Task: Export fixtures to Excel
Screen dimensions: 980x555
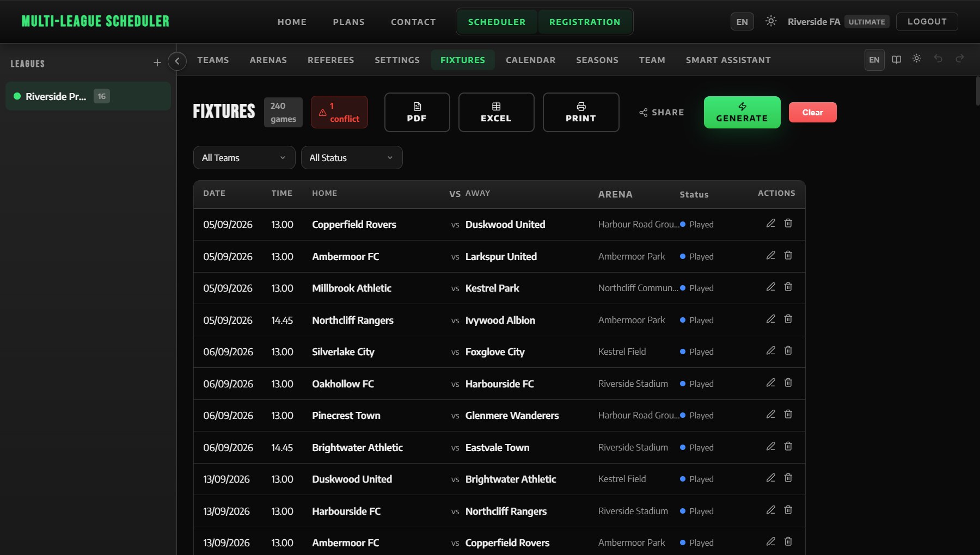Action: coord(496,112)
